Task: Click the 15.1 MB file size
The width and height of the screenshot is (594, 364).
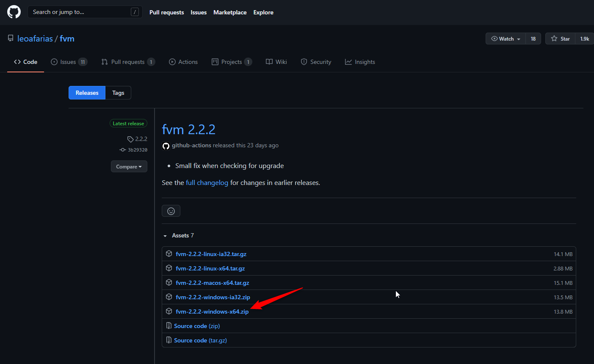Action: (563, 283)
